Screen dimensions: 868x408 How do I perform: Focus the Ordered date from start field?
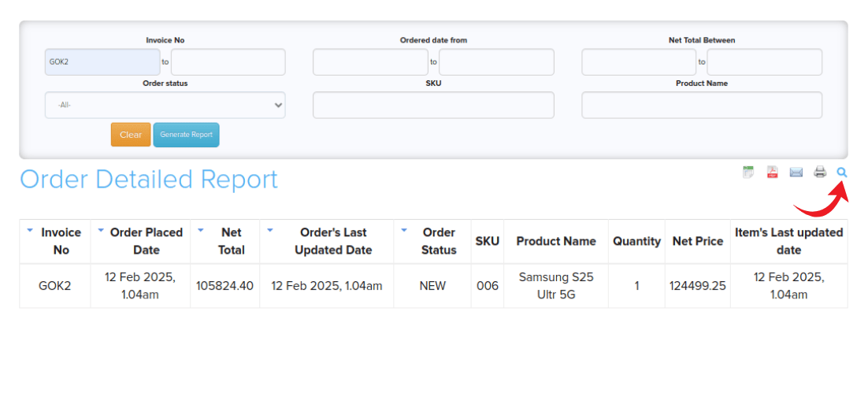(370, 62)
